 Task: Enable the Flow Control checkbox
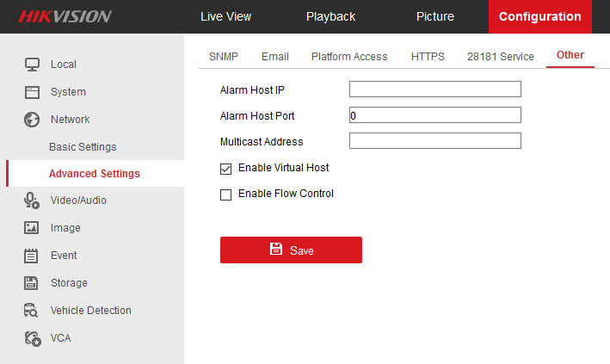pos(226,194)
